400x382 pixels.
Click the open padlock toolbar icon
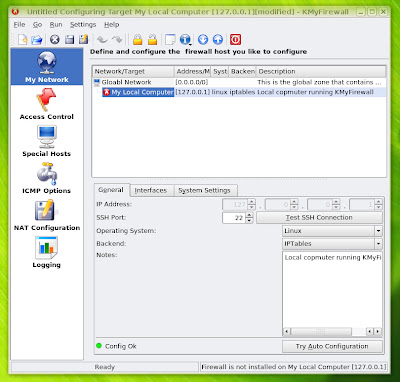(x=152, y=39)
